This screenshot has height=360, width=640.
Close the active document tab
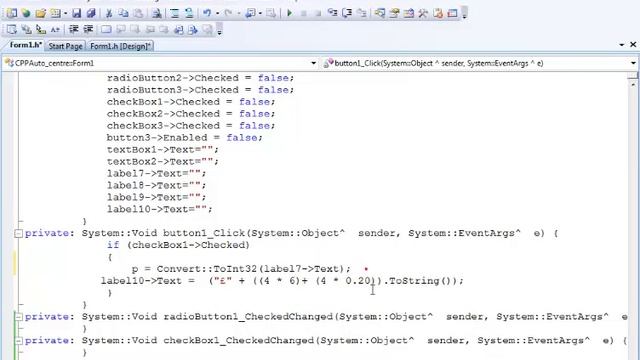click(633, 44)
